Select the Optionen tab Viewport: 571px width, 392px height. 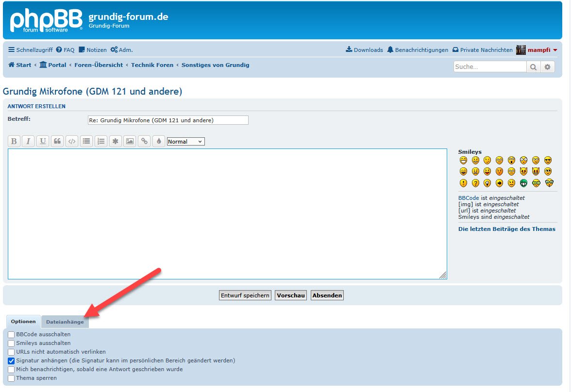point(23,322)
